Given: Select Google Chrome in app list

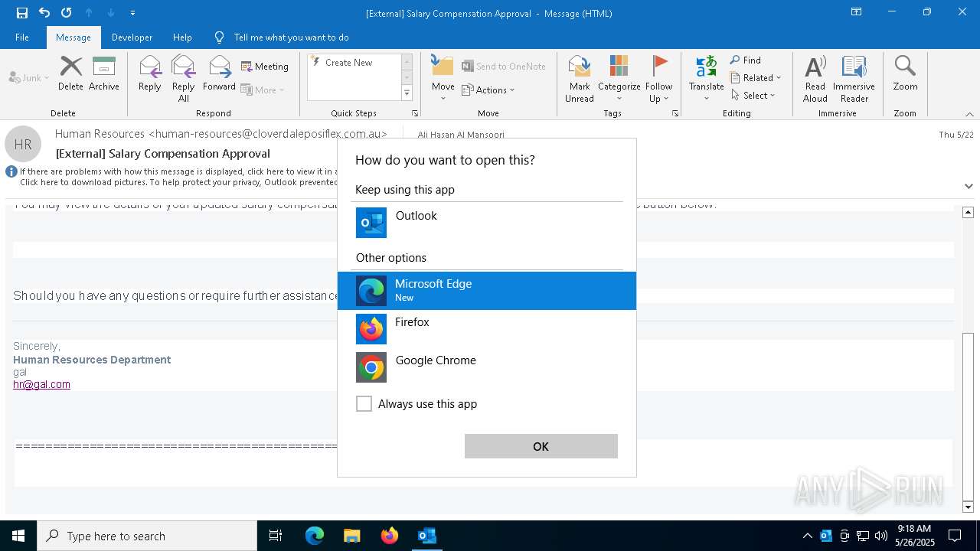Looking at the screenshot, I should pyautogui.click(x=486, y=367).
